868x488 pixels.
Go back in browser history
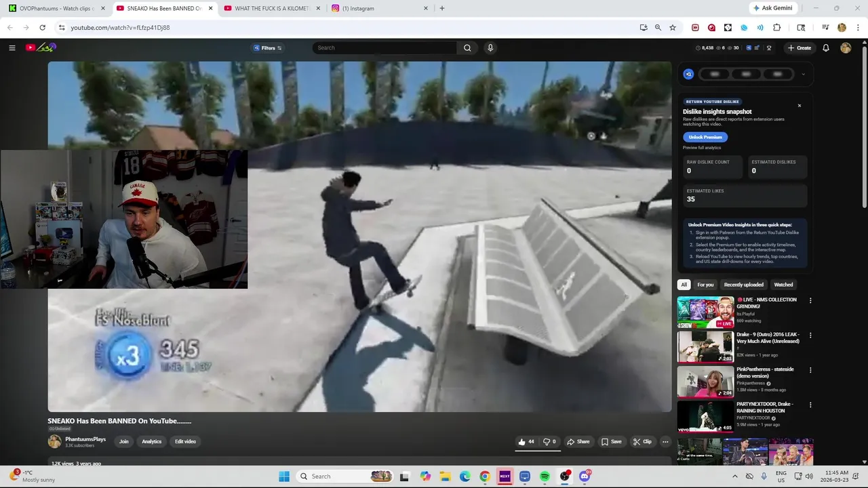click(9, 28)
